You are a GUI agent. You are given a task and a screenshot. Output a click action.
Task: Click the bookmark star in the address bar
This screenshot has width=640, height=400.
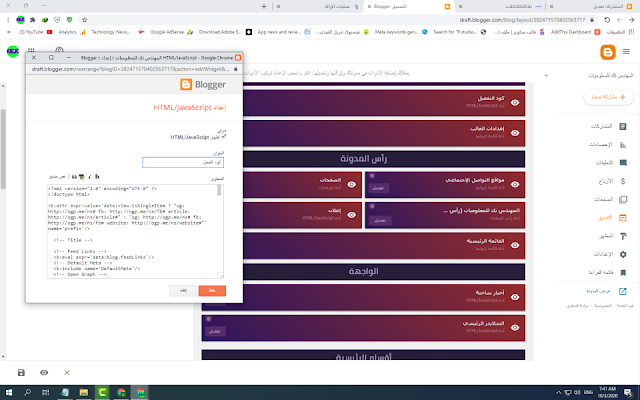pyautogui.click(x=84, y=20)
